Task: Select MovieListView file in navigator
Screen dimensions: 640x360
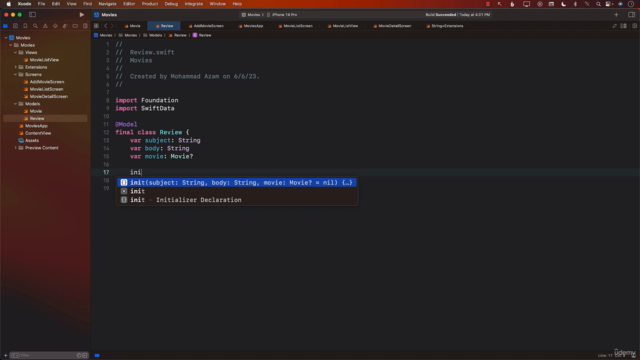Action: pos(44,60)
